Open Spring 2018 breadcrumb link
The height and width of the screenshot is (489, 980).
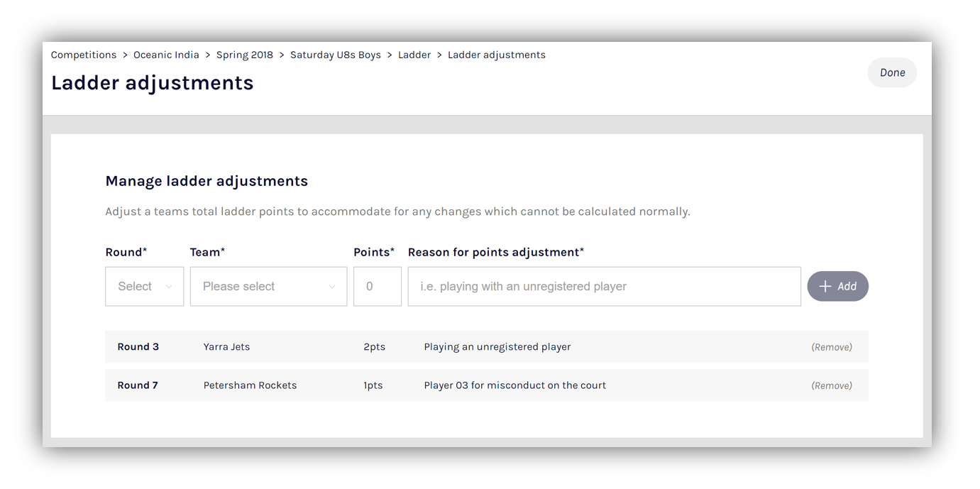point(244,55)
